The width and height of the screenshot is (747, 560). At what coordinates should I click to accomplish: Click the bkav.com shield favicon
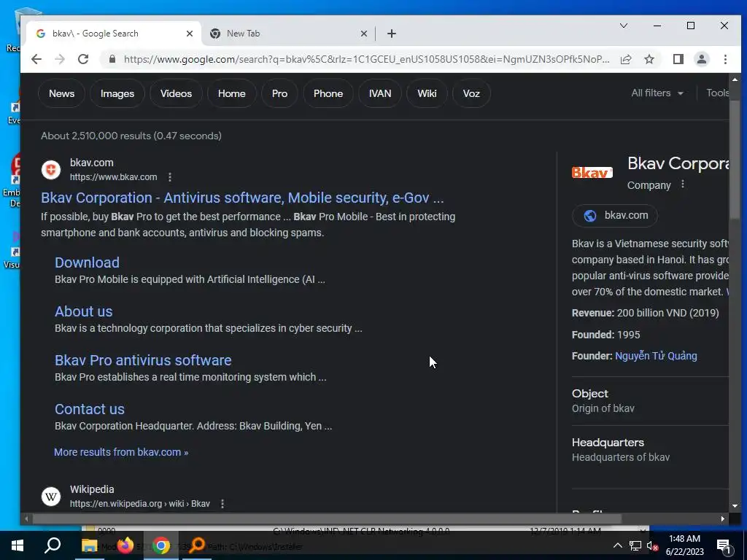[51, 169]
